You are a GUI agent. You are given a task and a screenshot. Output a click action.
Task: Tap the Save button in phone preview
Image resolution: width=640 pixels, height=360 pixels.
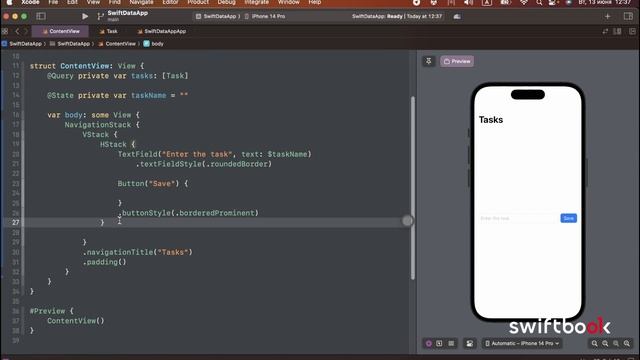(569, 218)
